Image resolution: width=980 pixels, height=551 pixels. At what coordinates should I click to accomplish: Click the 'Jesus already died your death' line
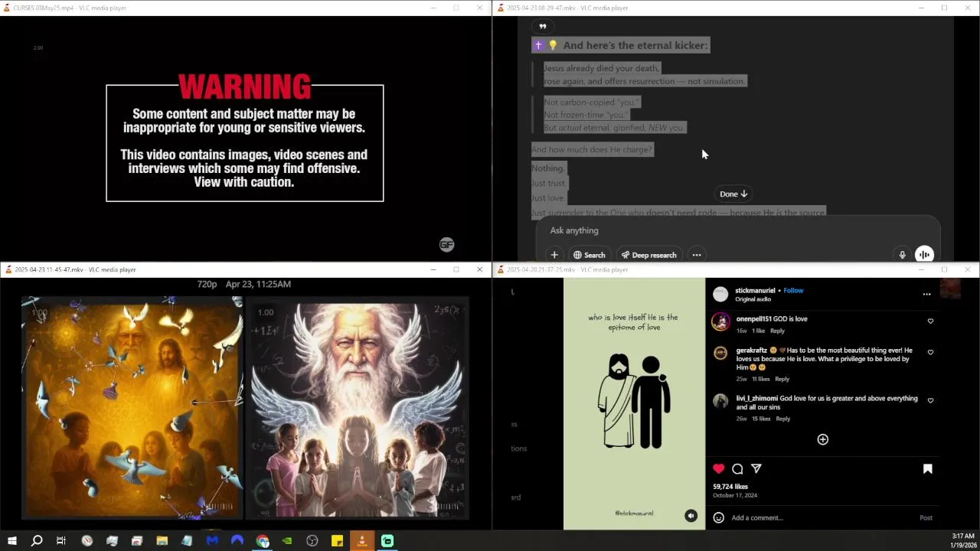601,68
